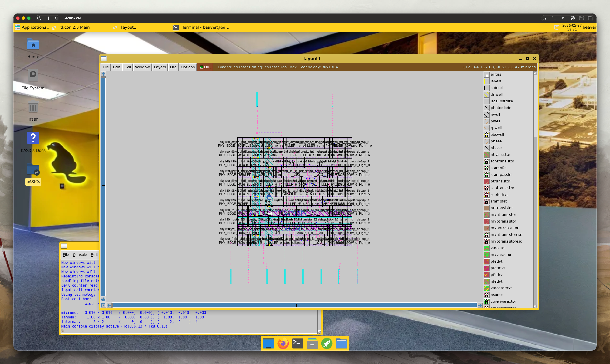Select the errors layer icon
The image size is (610, 364).
pos(486,74)
